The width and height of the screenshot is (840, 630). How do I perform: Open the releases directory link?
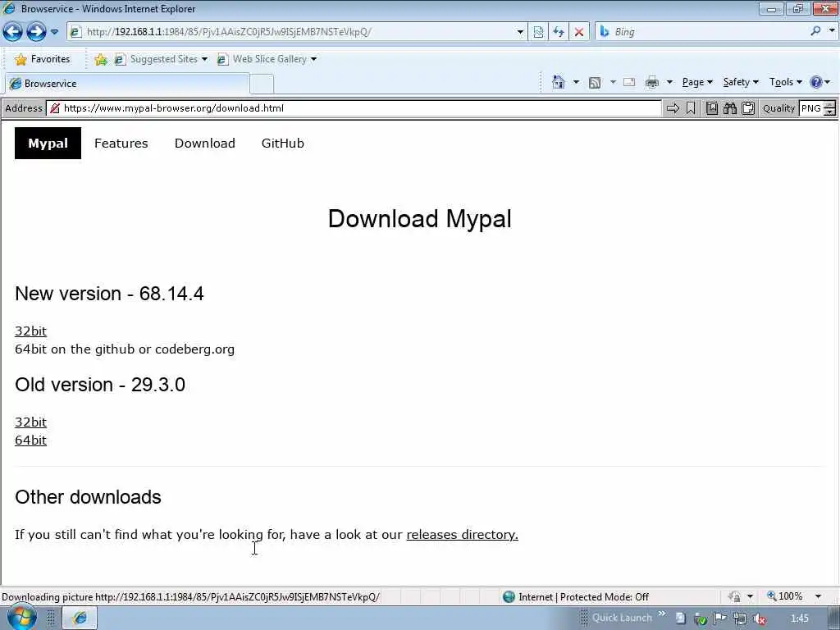click(463, 535)
